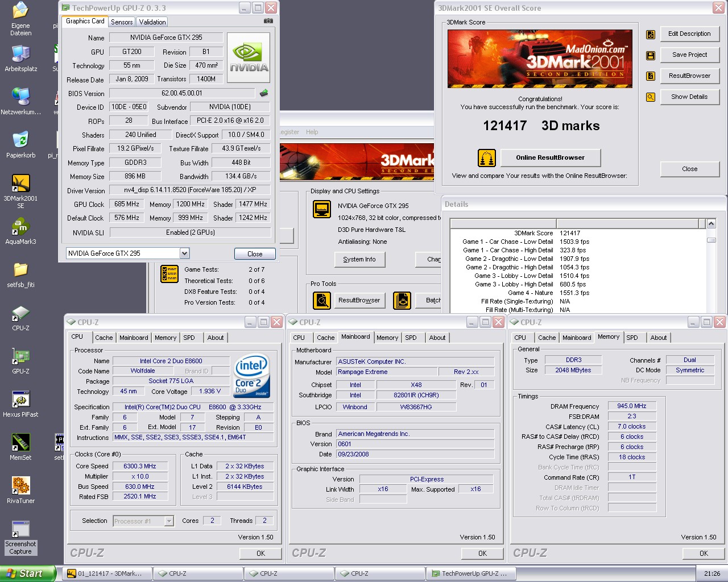Click the System Info button
728x582 pixels.
(359, 260)
